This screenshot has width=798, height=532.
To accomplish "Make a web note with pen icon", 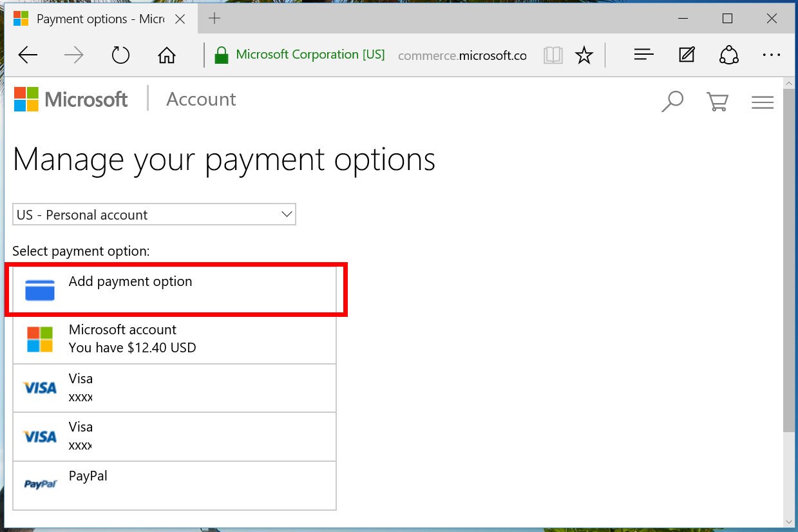I will click(x=687, y=55).
